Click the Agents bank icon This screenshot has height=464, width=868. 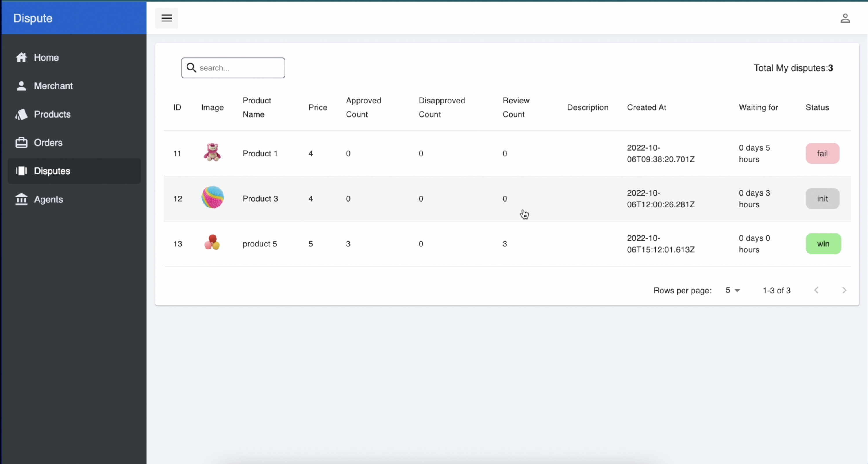point(21,200)
